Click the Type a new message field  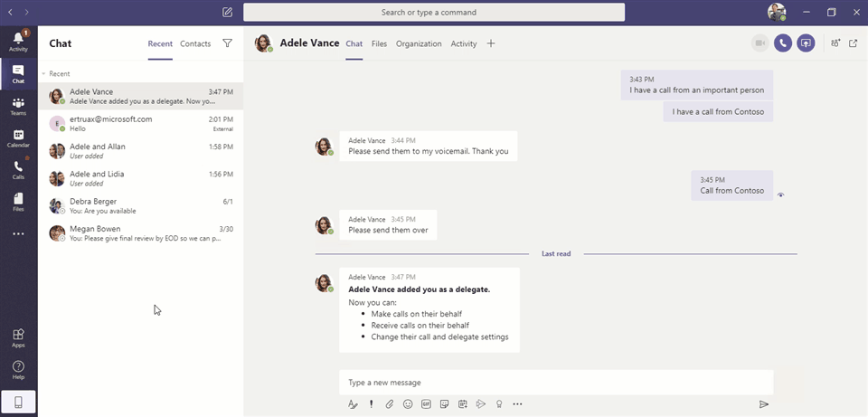[x=556, y=382]
